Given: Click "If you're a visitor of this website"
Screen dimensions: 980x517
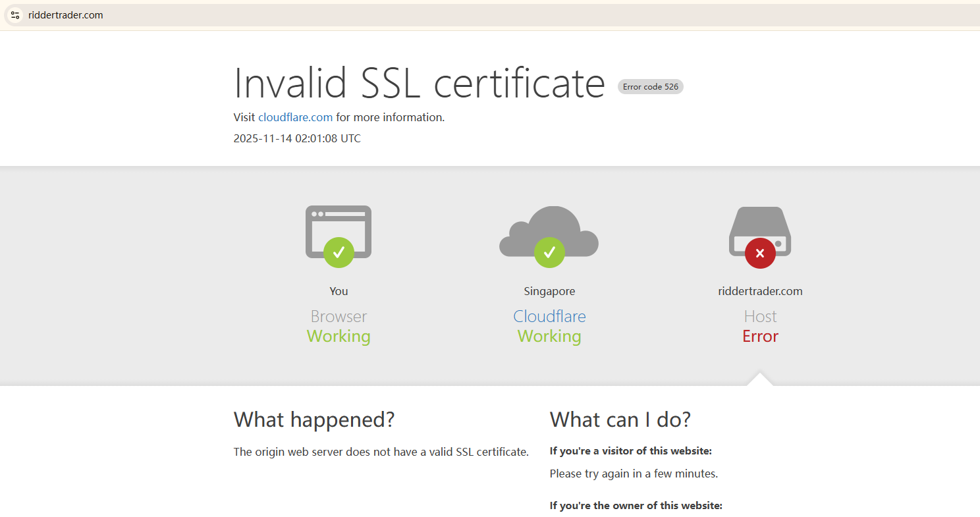Looking at the screenshot, I should (631, 451).
